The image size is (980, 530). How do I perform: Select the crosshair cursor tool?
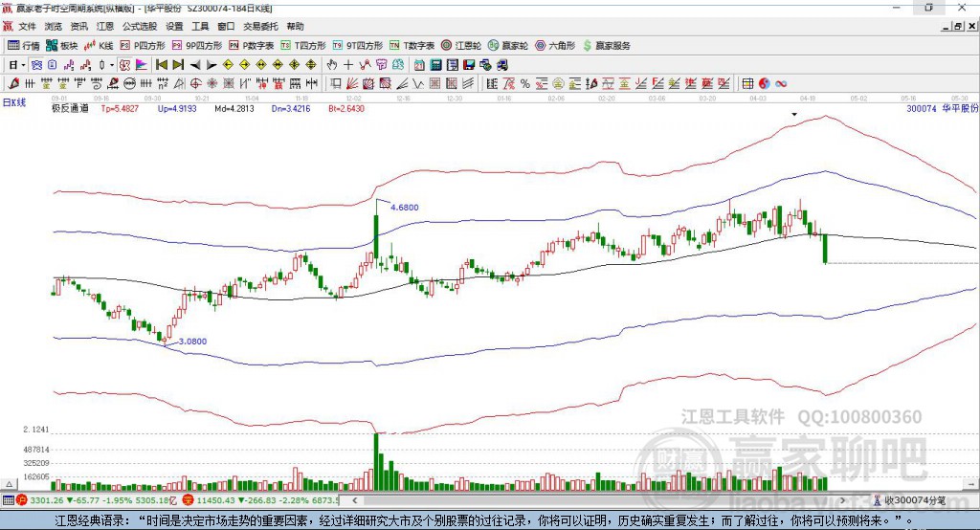348,65
